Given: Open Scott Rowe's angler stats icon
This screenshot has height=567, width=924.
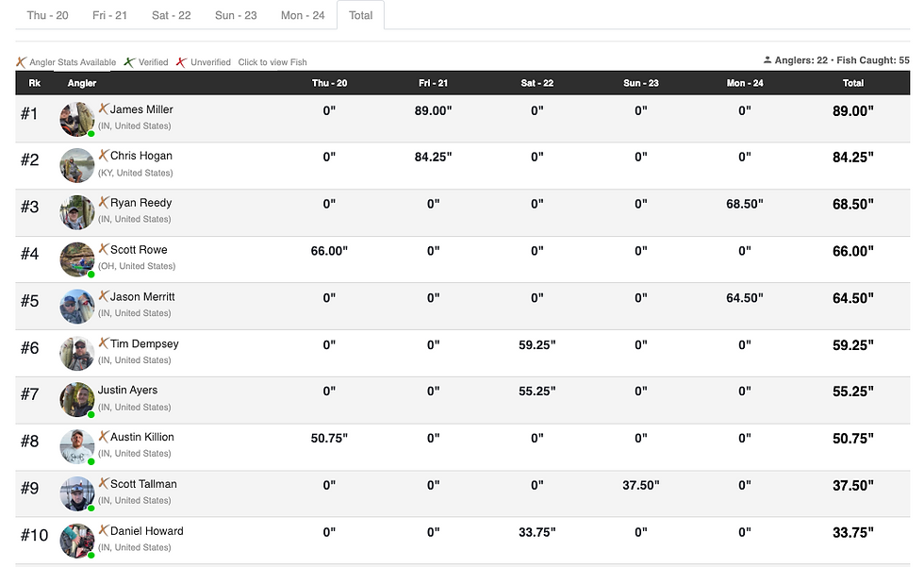Looking at the screenshot, I should [103, 249].
